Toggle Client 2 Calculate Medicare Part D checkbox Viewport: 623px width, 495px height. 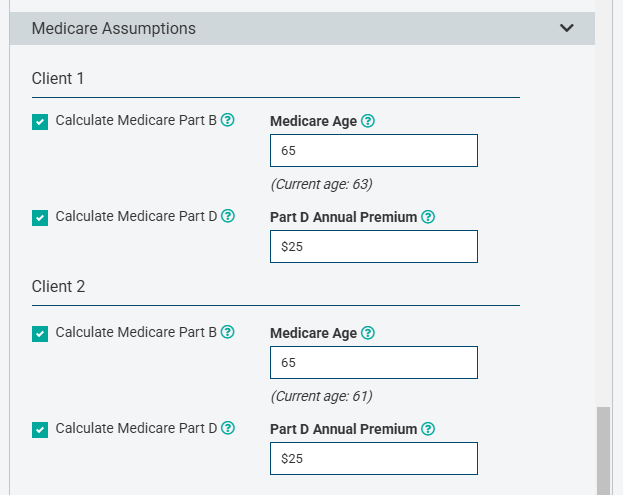40,430
